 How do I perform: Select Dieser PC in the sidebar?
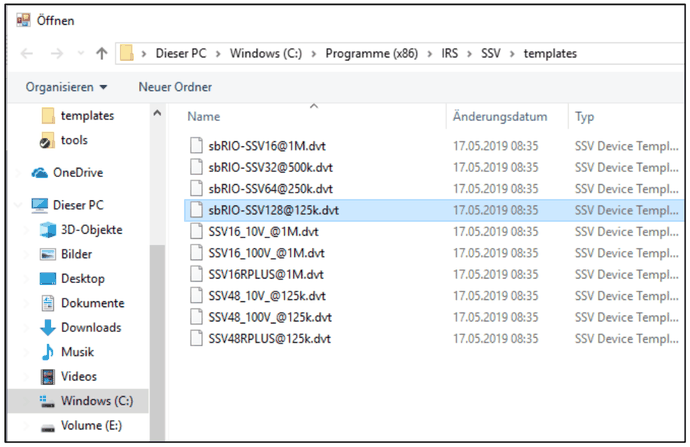coord(78,205)
